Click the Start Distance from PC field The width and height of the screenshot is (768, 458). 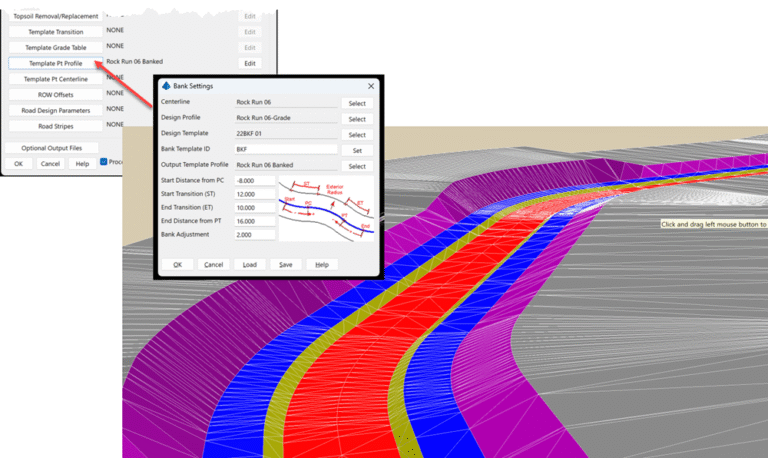click(x=255, y=180)
